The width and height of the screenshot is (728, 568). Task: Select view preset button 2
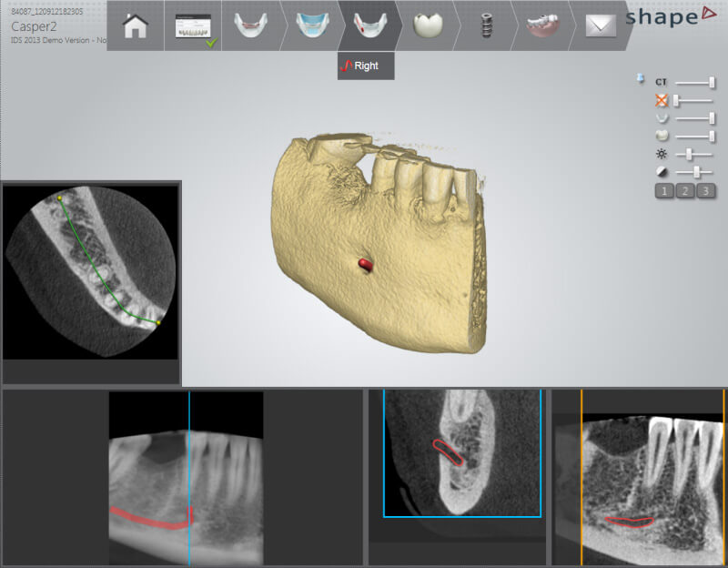click(685, 191)
